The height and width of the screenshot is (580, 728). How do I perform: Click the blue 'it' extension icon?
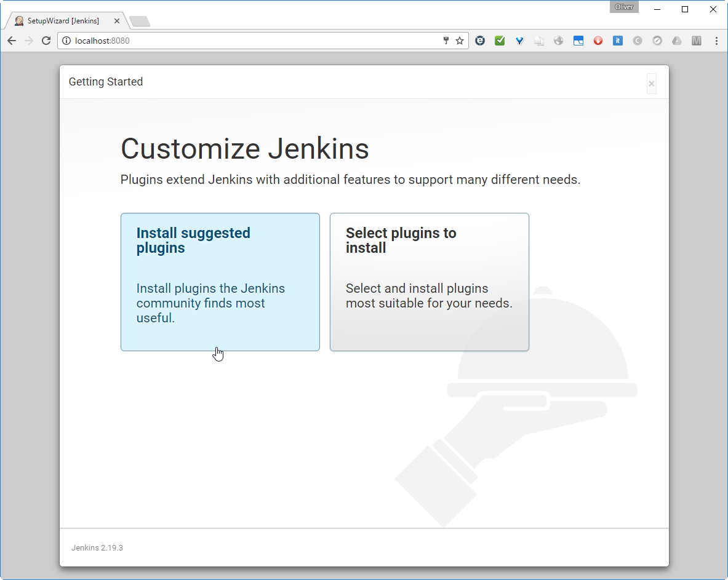click(x=618, y=41)
